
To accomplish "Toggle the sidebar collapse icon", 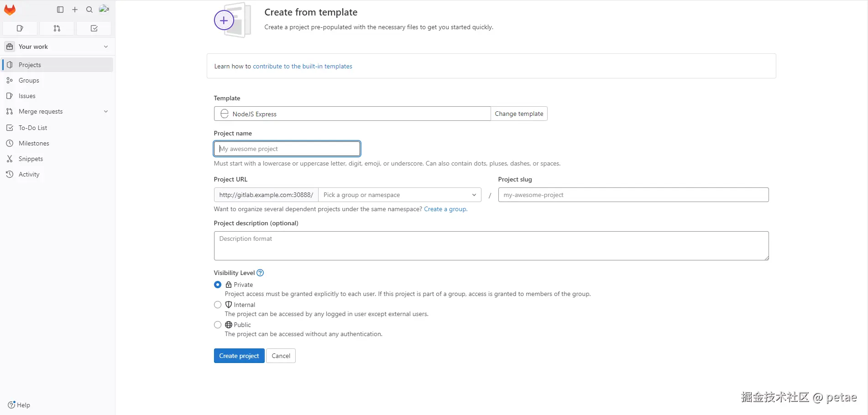I will [x=60, y=10].
